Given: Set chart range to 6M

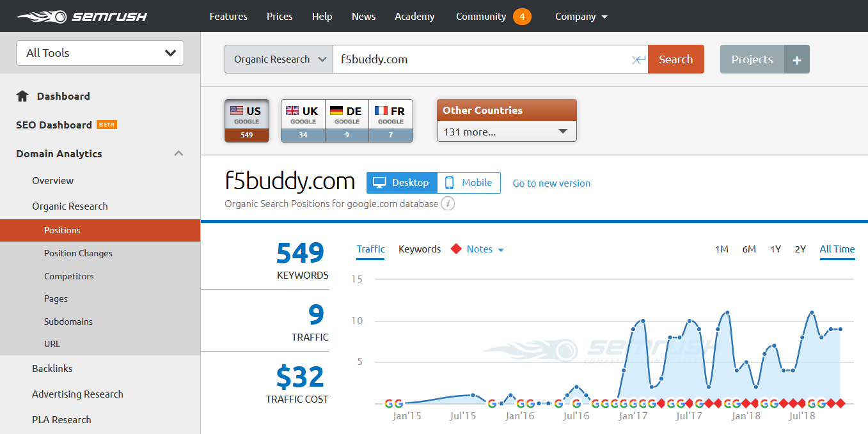Looking at the screenshot, I should coord(749,249).
